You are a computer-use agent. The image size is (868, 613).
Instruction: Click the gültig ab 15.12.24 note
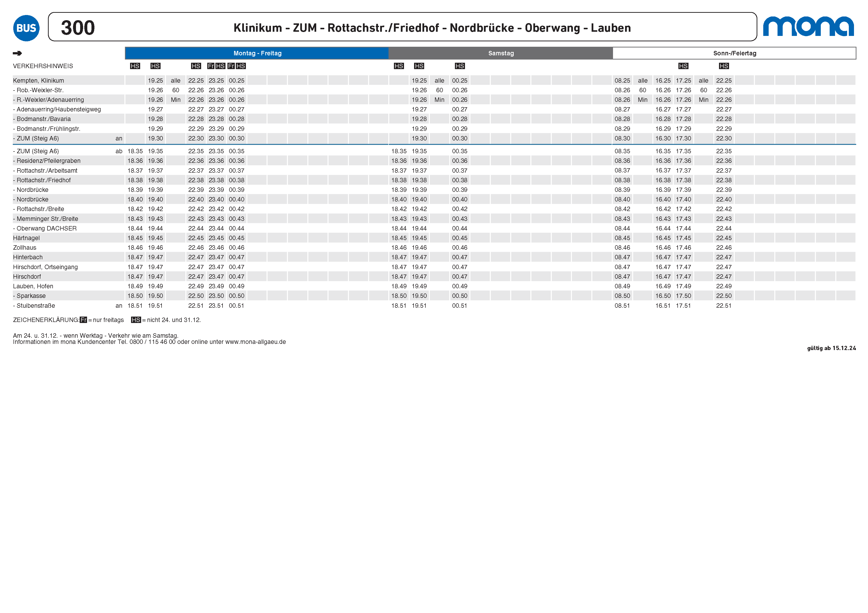[x=831, y=348]
